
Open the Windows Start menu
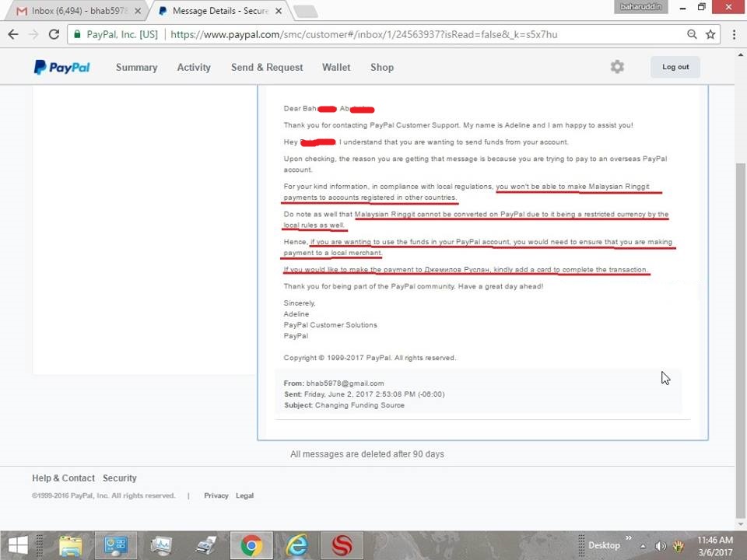click(18, 545)
